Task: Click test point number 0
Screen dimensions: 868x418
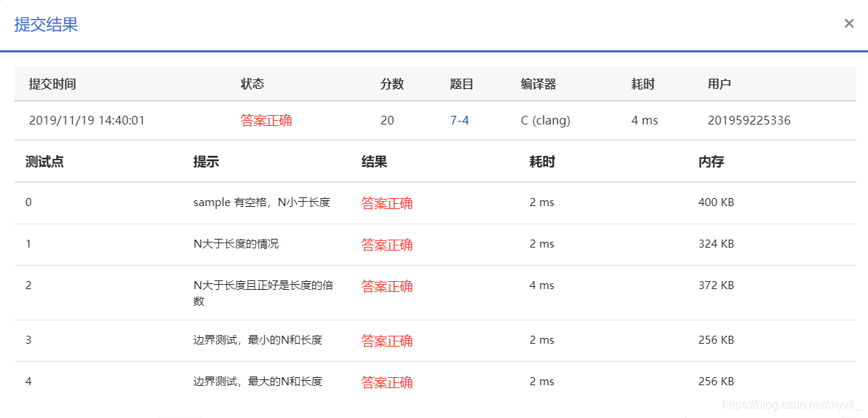Action: [29, 203]
